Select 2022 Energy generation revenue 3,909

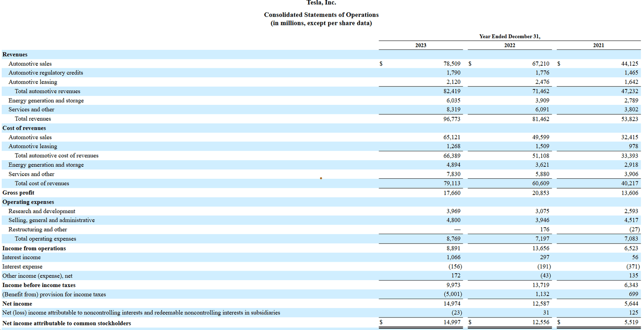click(542, 101)
